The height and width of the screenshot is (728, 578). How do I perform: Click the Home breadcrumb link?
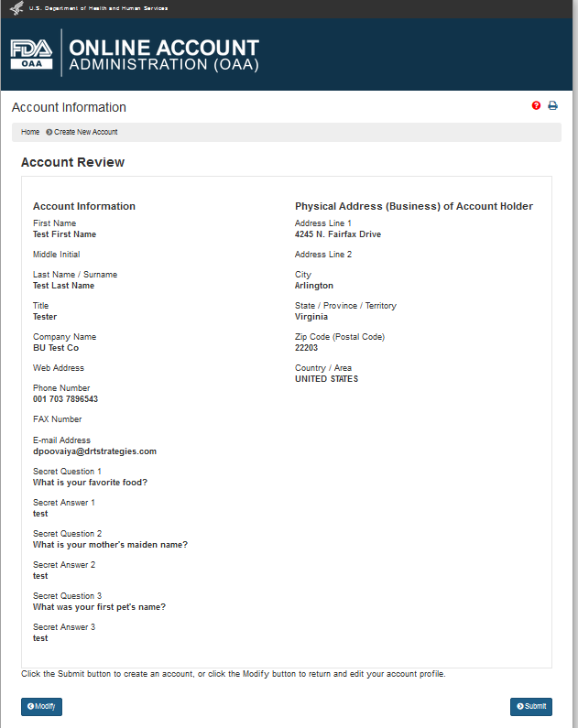click(x=30, y=133)
